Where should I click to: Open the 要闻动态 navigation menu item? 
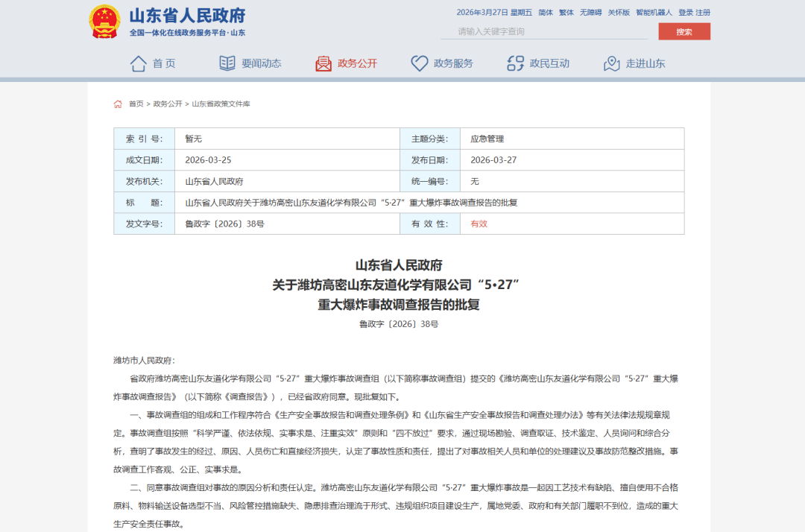tap(261, 63)
